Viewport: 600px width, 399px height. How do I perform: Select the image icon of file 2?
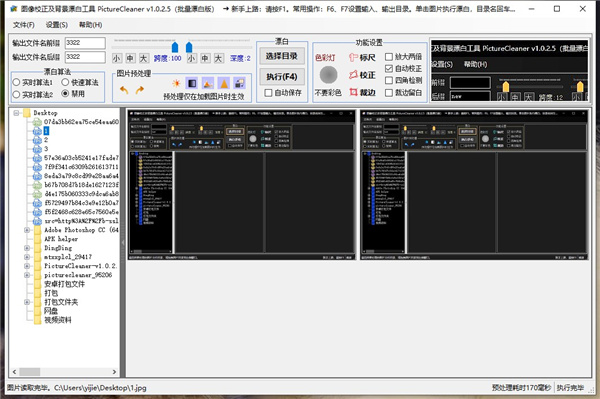(x=37, y=140)
